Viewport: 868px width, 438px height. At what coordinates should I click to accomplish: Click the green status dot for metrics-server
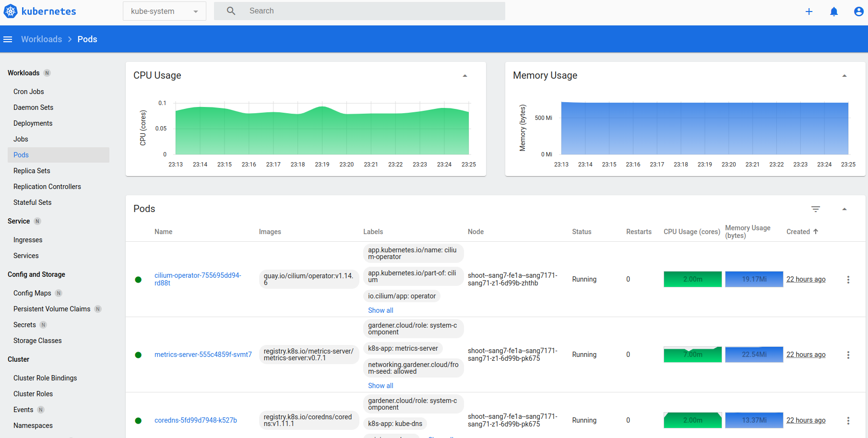coord(138,355)
